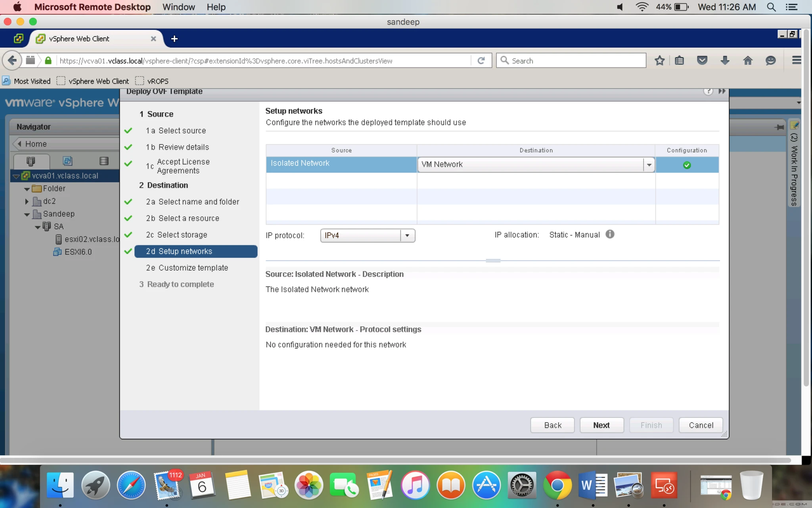812x508 pixels.
Task: Open the VMs and Templates navigator tab
Action: point(67,161)
